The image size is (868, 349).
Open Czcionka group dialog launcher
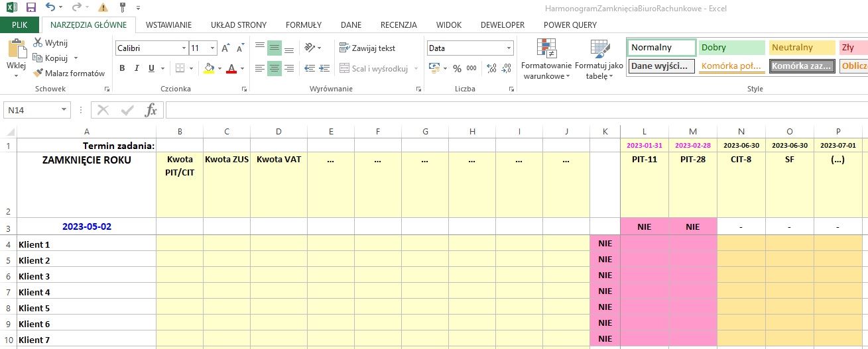pos(244,89)
